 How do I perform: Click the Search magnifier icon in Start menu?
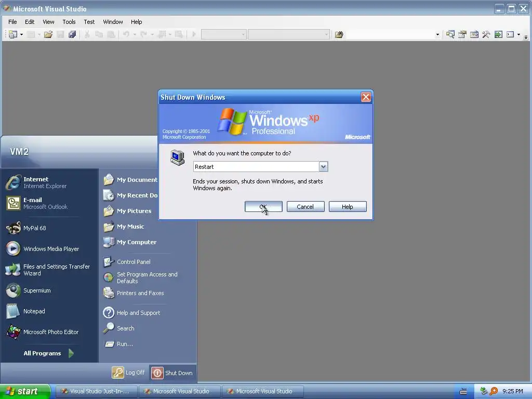click(x=109, y=328)
